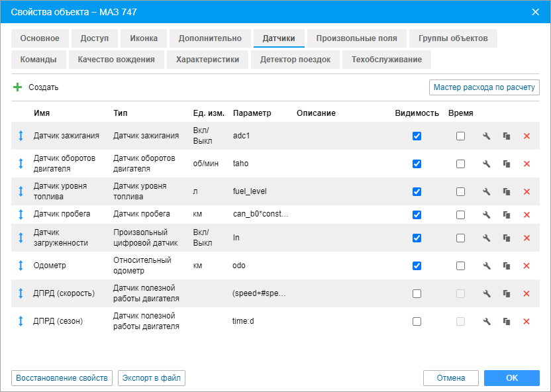Enable visibility for ДПРД (скорость)
This screenshot has height=392, width=551.
[x=417, y=293]
